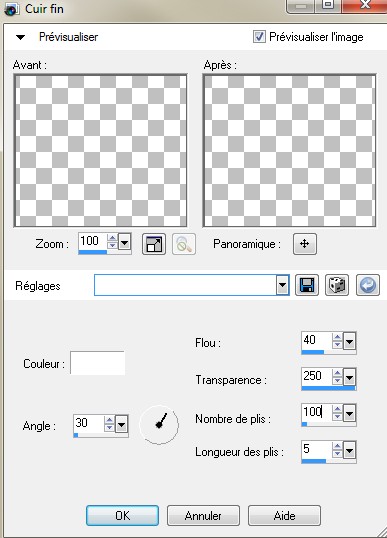The image size is (387, 538).
Task: Click into the Longueur des plis field
Action: [317, 450]
